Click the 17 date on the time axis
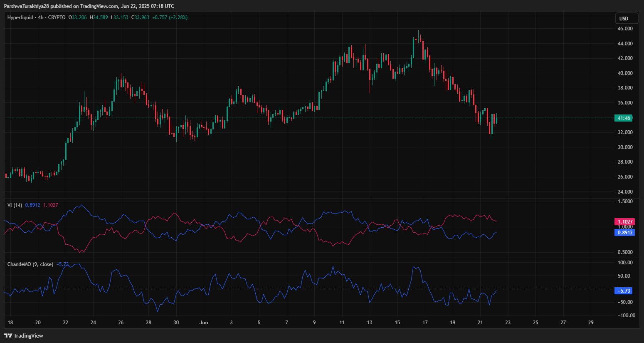644x343 pixels. pyautogui.click(x=425, y=323)
